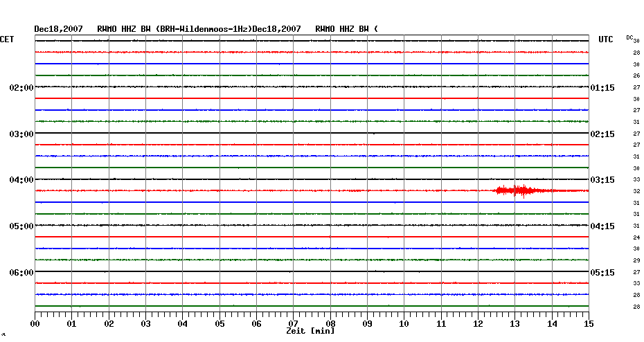The height and width of the screenshot is (342, 644).
Task: Click minute axis tick label 01
Action: (72, 324)
